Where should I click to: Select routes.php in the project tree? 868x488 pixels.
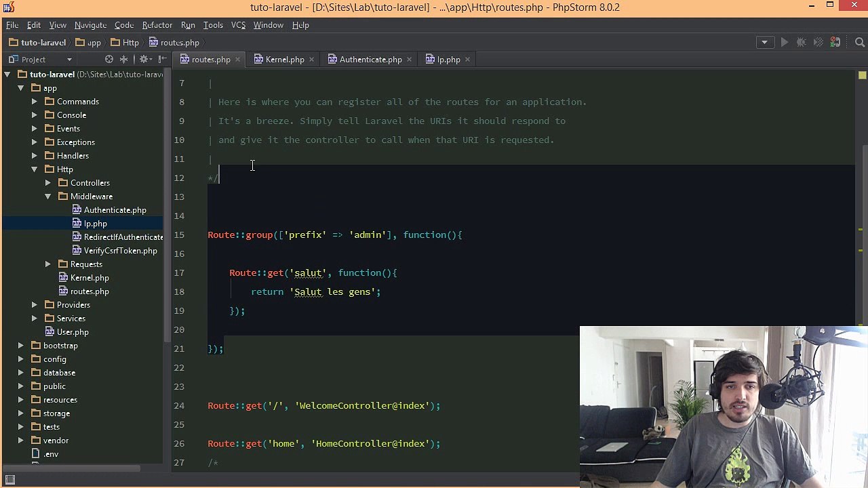pyautogui.click(x=83, y=291)
